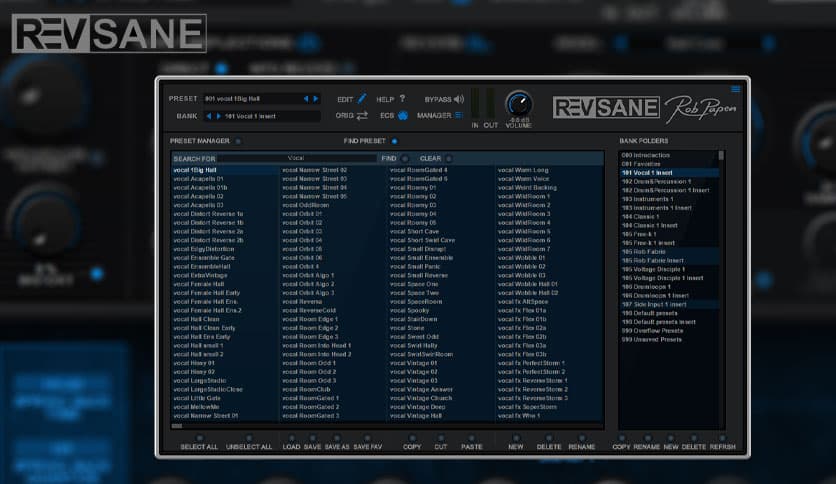Click the MANAGER list icon
836x484 pixels.
click(459, 115)
